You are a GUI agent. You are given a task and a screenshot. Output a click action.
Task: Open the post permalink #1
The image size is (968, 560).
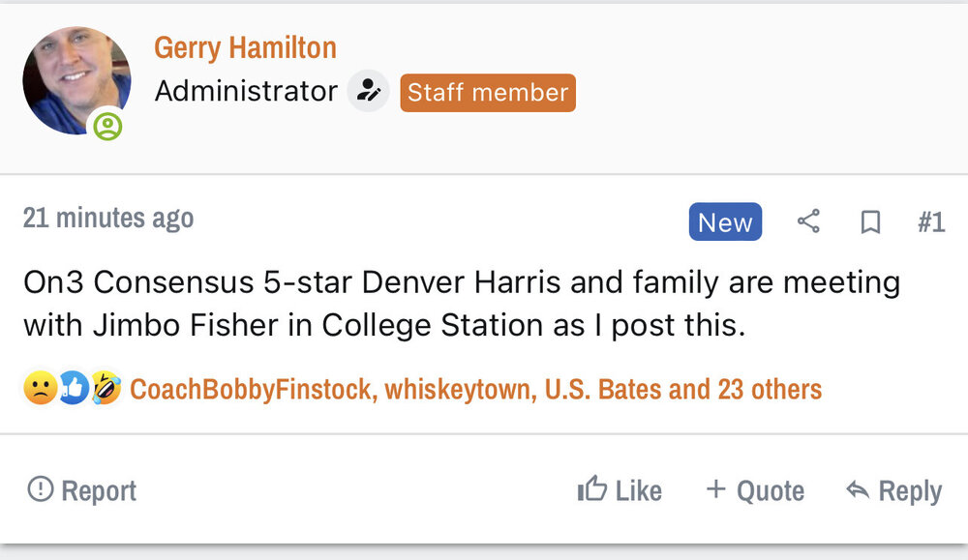[930, 222]
